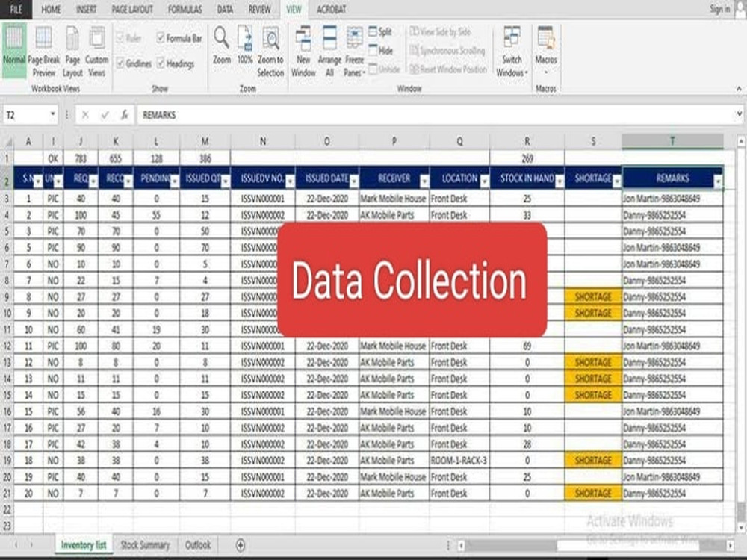Open Freeze Panes menu

(354, 51)
